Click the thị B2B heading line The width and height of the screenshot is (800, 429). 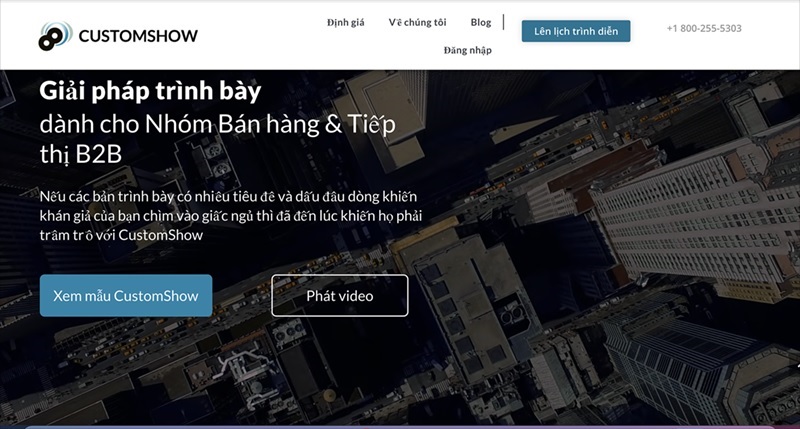(81, 155)
